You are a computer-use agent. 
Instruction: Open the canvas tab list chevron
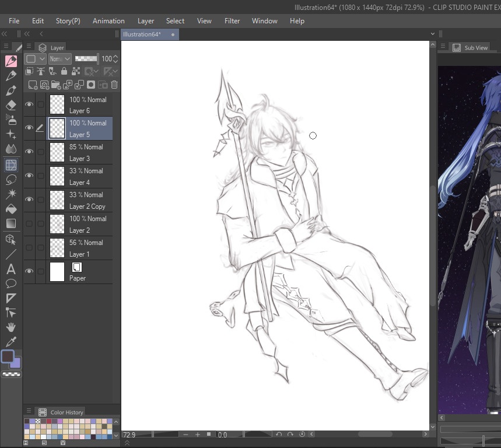pos(433,34)
